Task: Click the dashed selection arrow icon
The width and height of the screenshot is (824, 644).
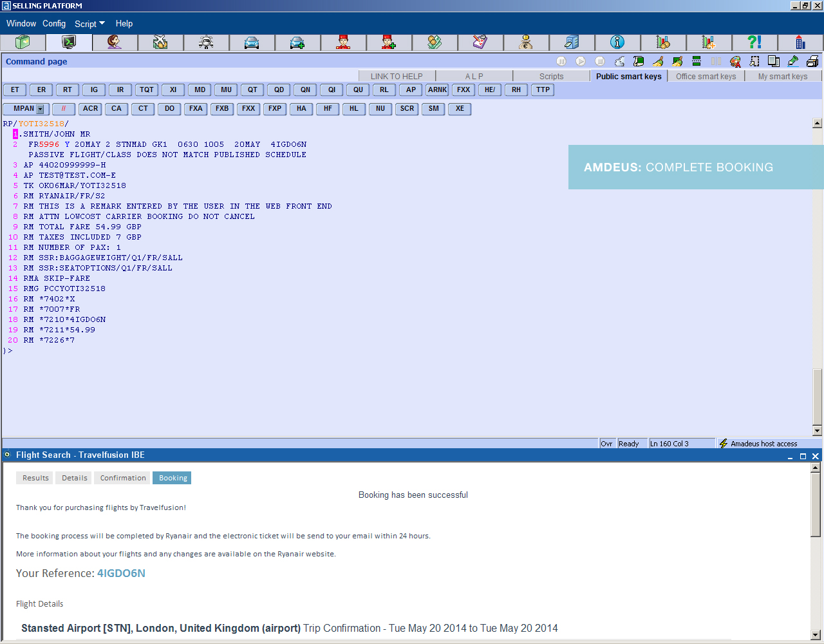Action: 754,61
